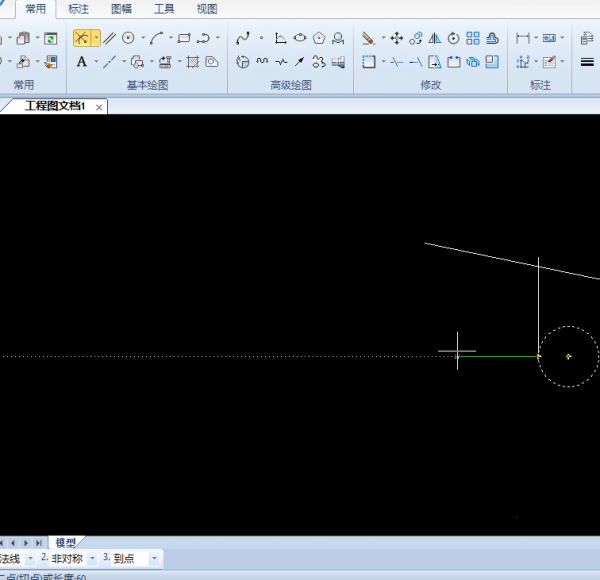This screenshot has height=580, width=600.
Task: Select the Line drawing tool
Action: [81, 38]
